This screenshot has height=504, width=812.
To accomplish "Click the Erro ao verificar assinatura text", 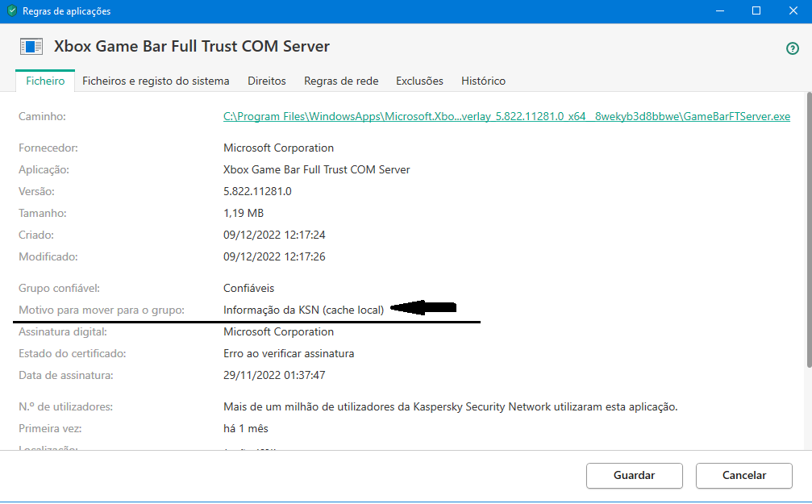I will (x=289, y=353).
